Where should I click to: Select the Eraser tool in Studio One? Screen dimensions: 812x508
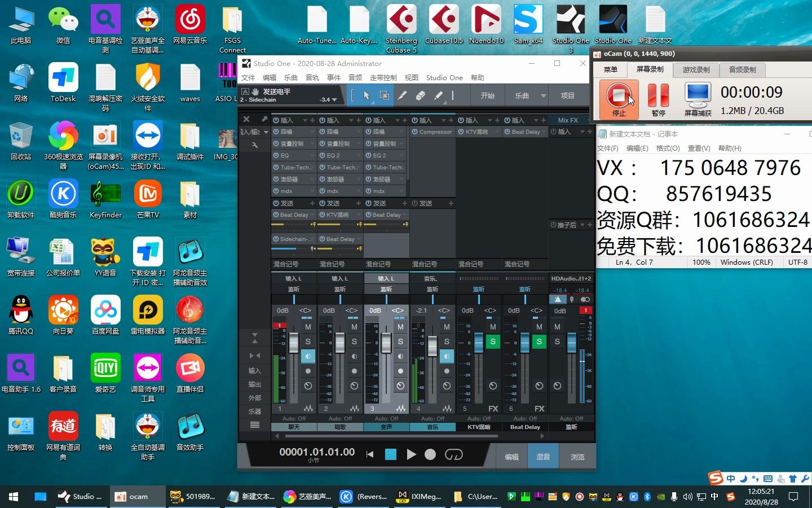(421, 96)
